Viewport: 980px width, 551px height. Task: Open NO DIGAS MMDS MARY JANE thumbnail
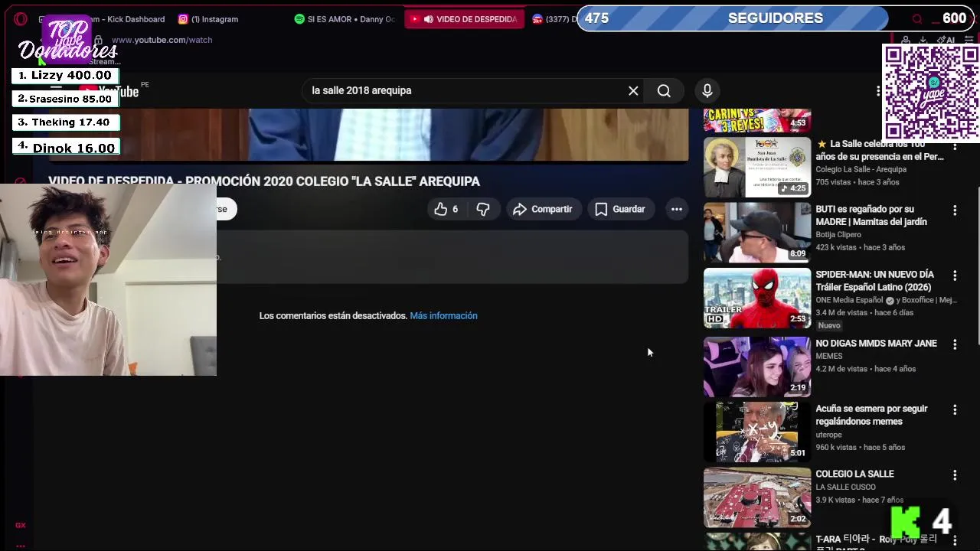(757, 367)
